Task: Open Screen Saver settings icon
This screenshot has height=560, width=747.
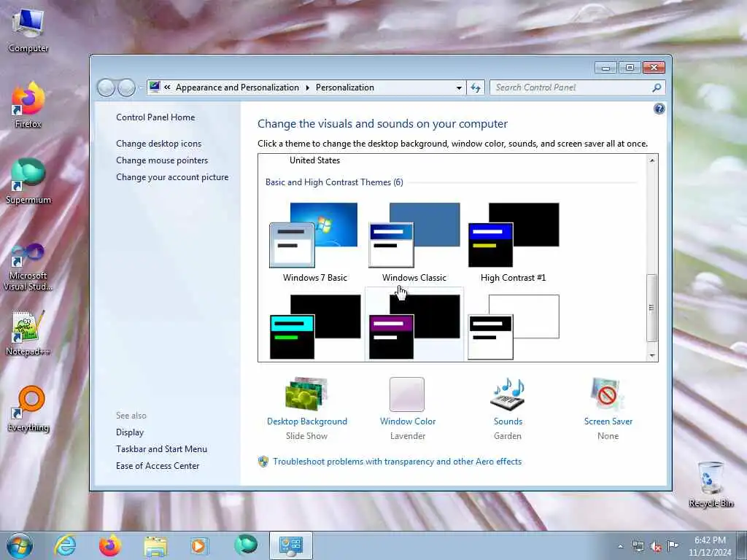Action: [608, 394]
